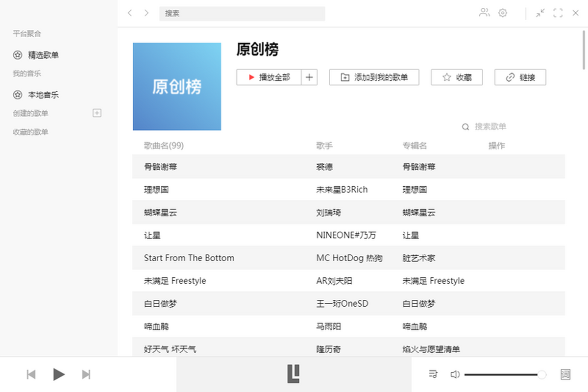The width and height of the screenshot is (588, 392).
Task: Click the 播放全部 button
Action: pyautogui.click(x=269, y=77)
